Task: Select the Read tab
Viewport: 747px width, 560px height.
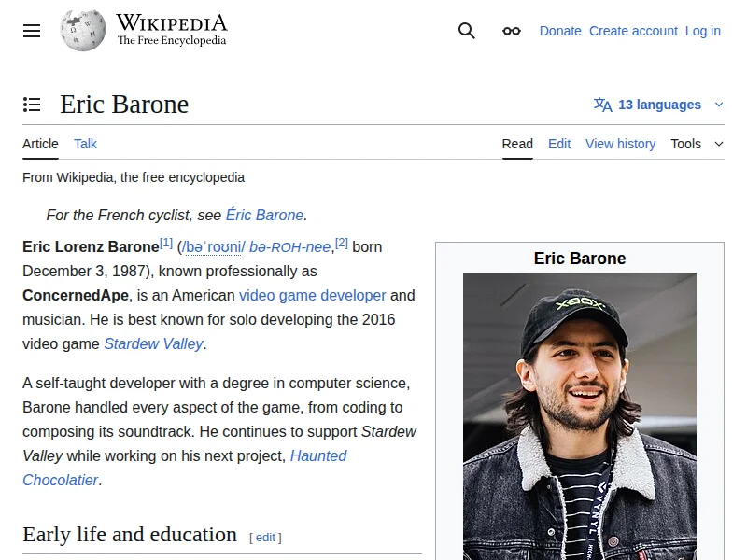Action: point(517,144)
